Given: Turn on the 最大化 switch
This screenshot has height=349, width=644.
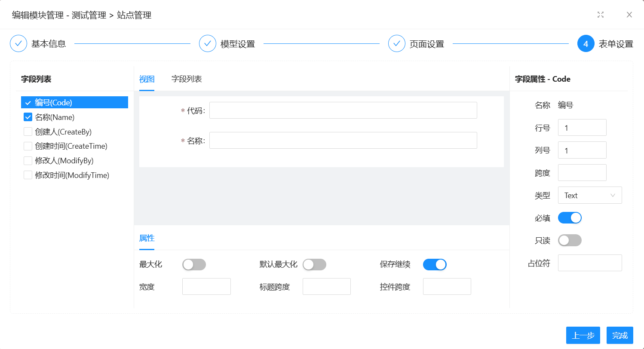Looking at the screenshot, I should (194, 265).
